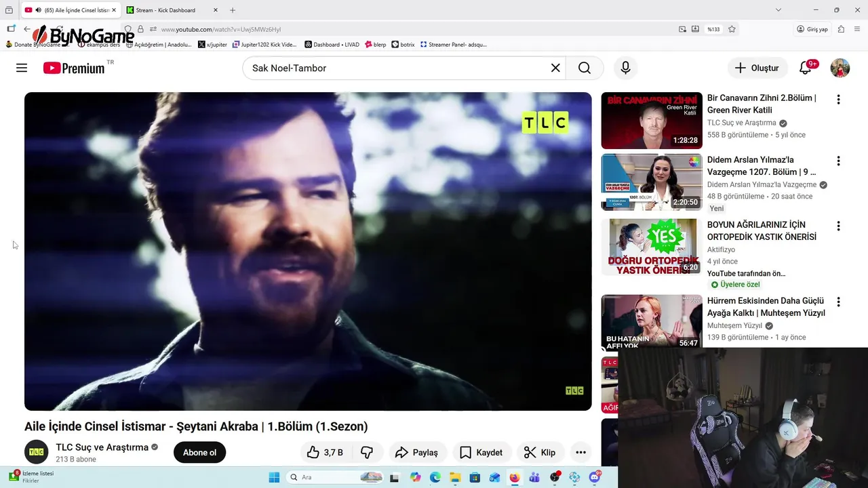Open Didem Arslan Yılmaz'la Vazgeçme thumbnail
This screenshot has height=488, width=868.
point(652,182)
